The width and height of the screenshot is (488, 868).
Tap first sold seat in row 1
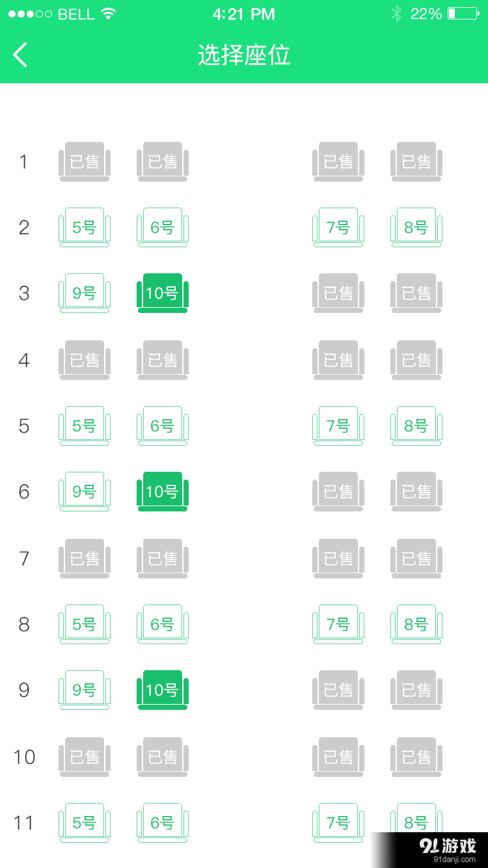(85, 161)
